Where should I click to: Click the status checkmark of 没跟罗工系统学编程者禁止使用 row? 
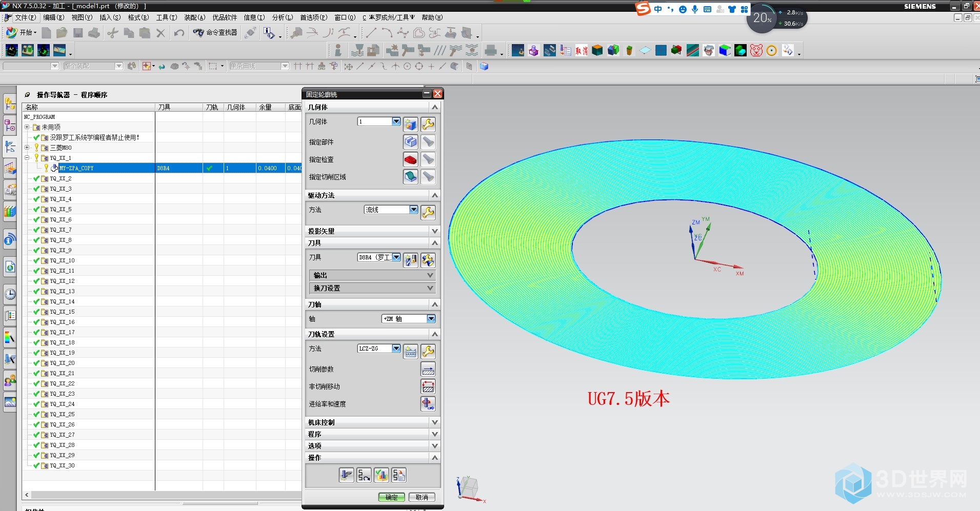(x=36, y=137)
